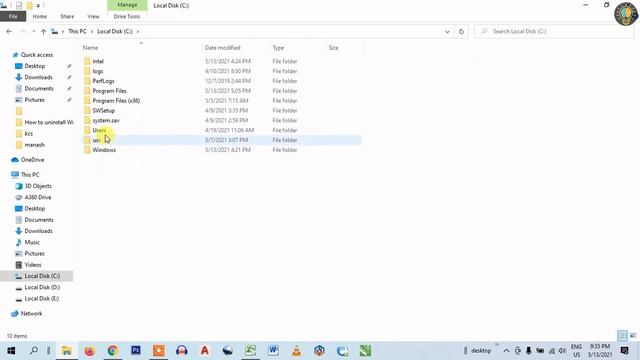
Task: Open 3D Objects under This PC
Action: pos(38,186)
